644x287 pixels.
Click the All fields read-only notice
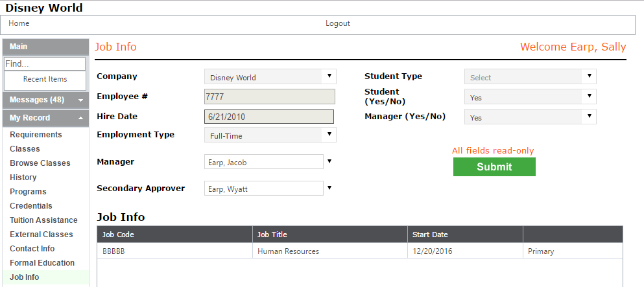pyautogui.click(x=493, y=150)
